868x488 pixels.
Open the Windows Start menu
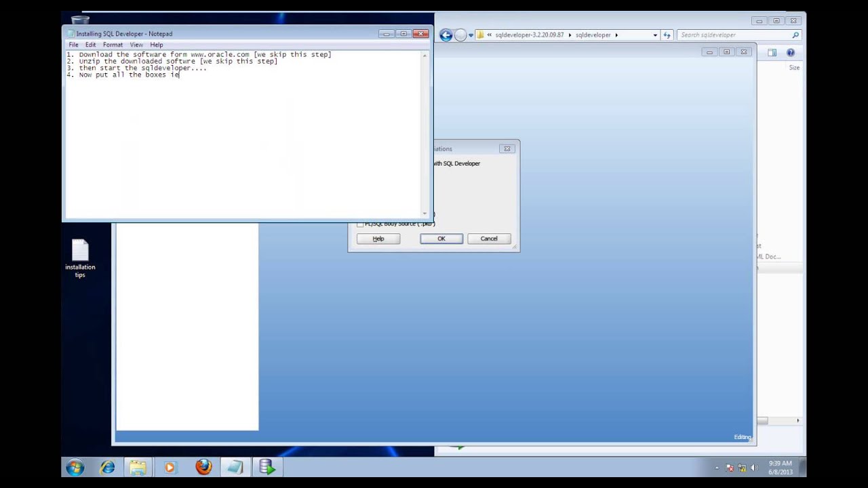tap(75, 467)
